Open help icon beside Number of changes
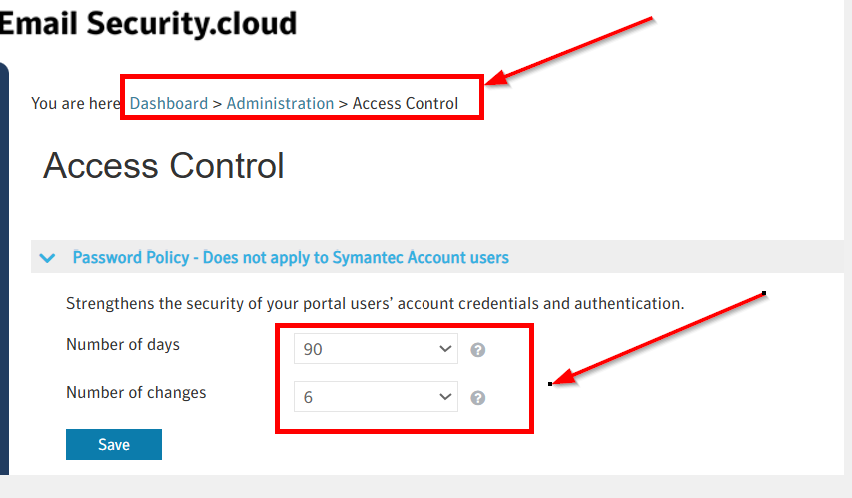 (x=478, y=398)
